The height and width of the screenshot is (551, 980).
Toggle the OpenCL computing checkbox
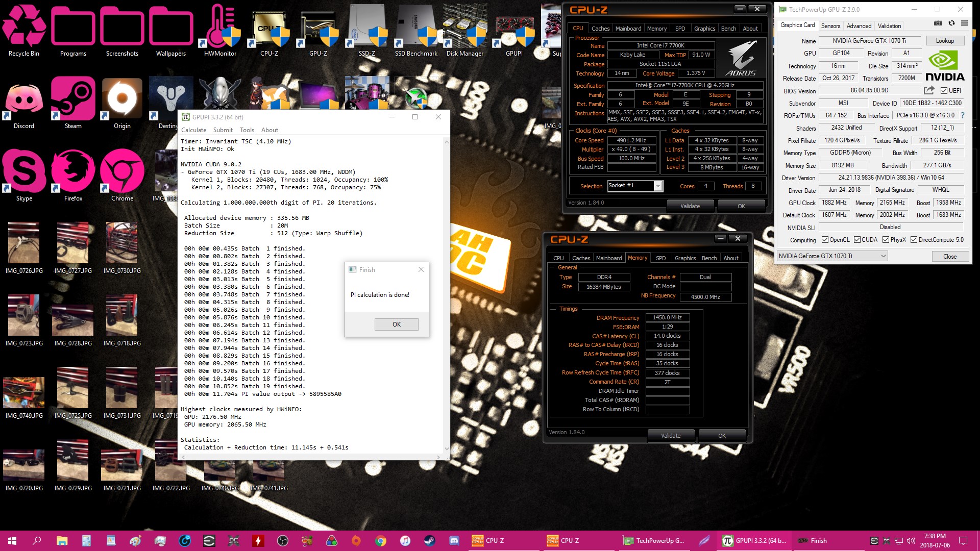click(825, 240)
